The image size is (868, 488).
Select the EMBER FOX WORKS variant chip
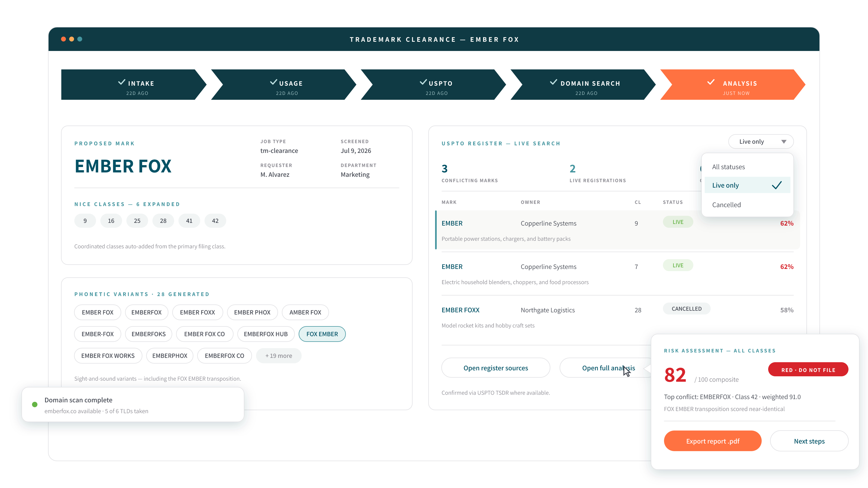tap(108, 356)
